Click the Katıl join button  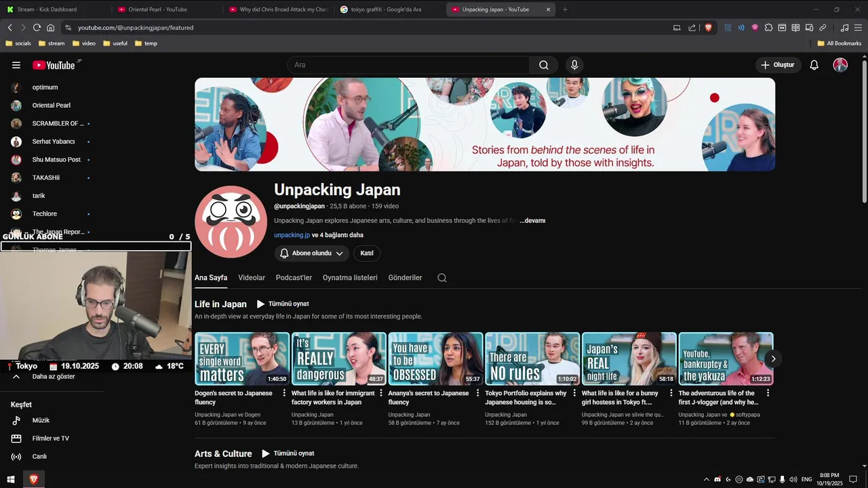[367, 253]
